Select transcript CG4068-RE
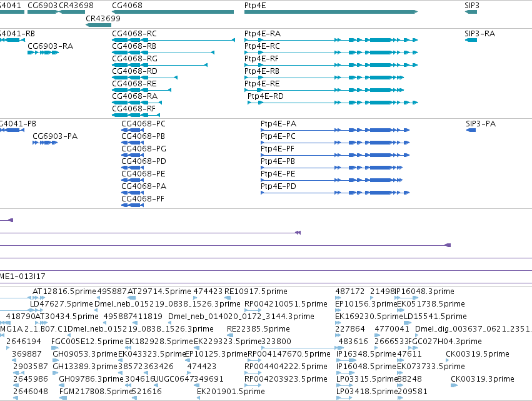The image size is (532, 401). [x=134, y=84]
